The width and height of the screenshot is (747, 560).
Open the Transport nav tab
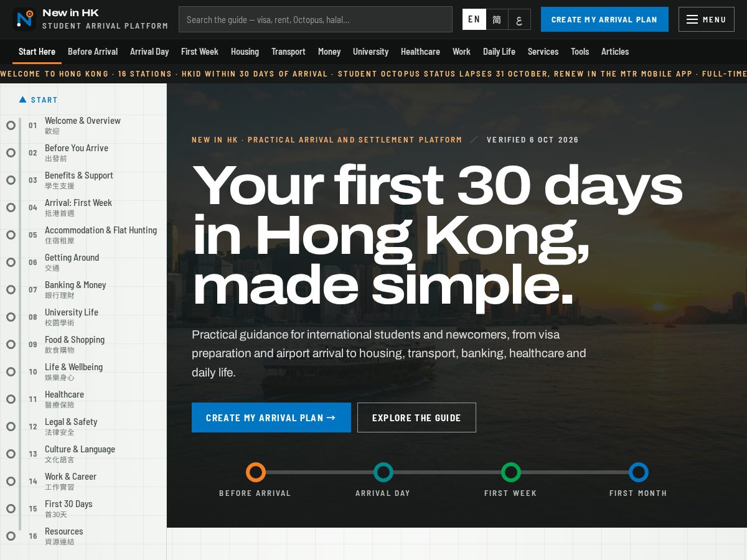tap(288, 52)
